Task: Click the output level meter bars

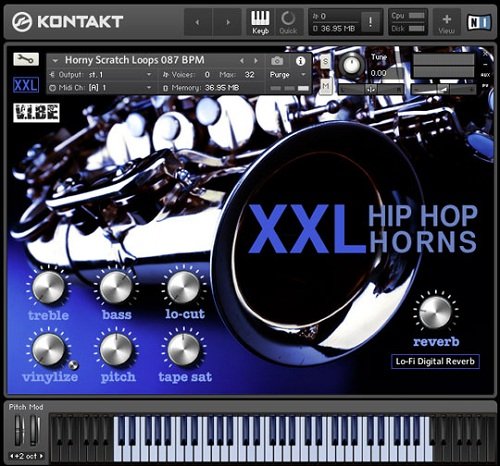Action: pyautogui.click(x=444, y=66)
